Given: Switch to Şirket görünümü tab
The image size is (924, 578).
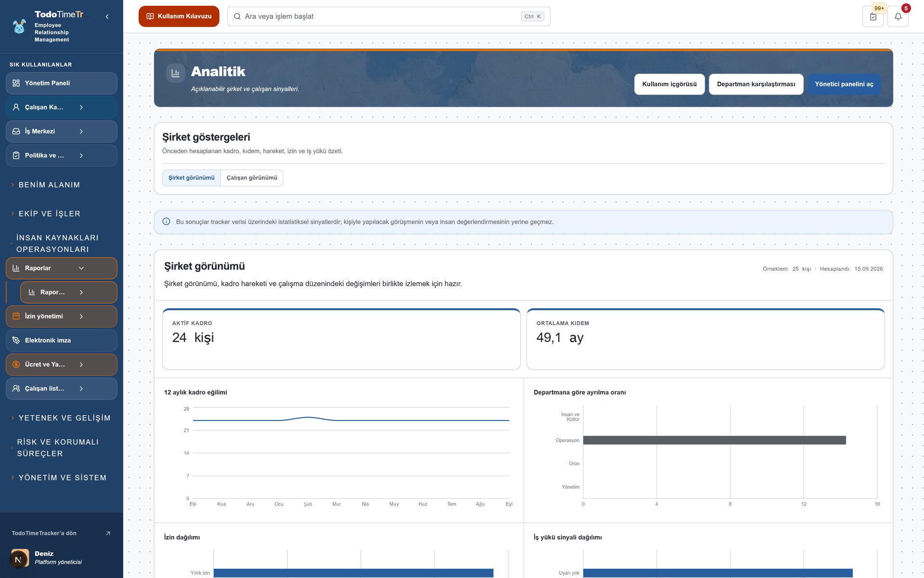Looking at the screenshot, I should pos(192,178).
